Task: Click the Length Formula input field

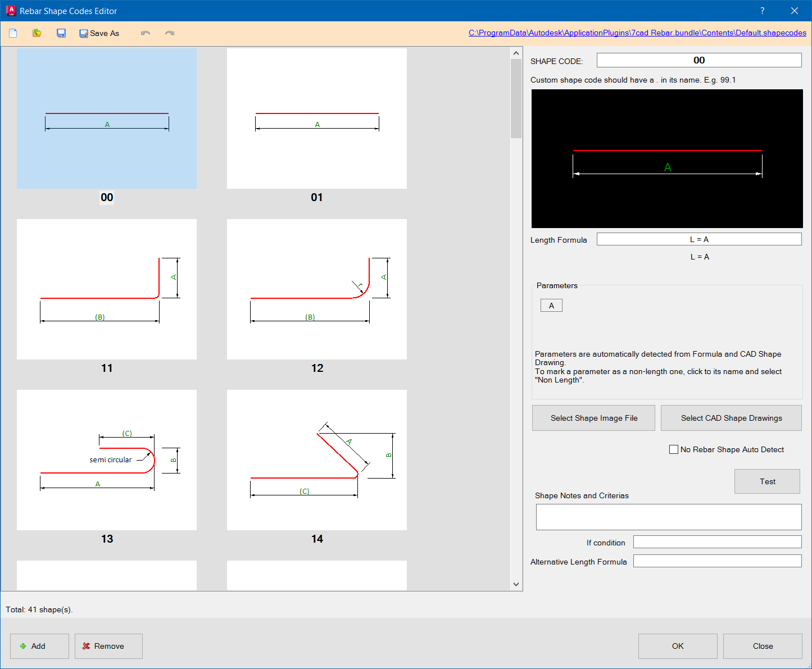Action: (x=698, y=239)
